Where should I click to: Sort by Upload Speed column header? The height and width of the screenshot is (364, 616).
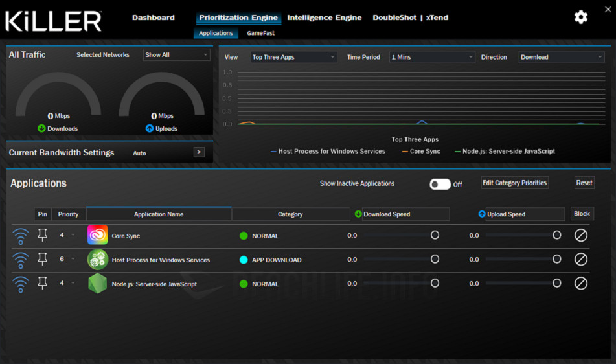tap(525, 214)
